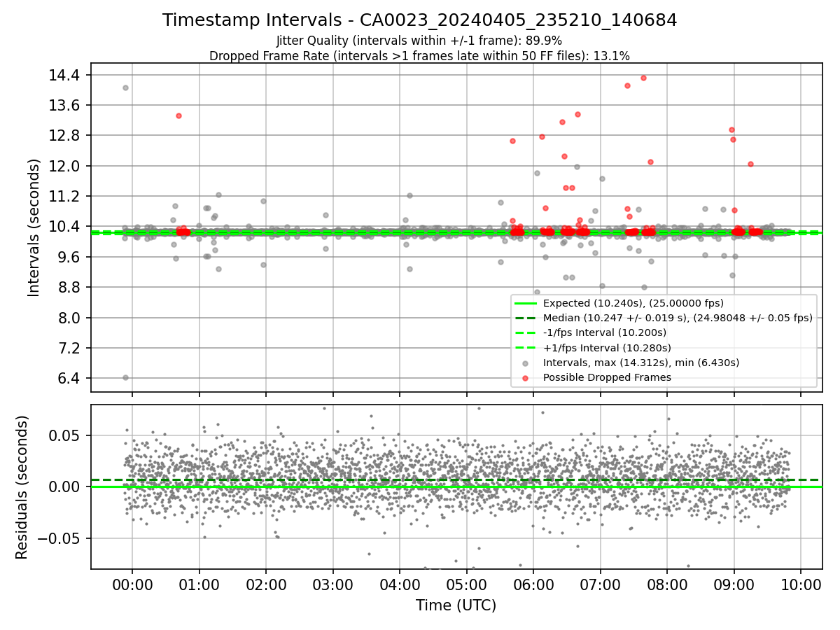This screenshot has width=840, height=630.
Task: Select the "Dropped Frame Rate" 13.1% subtitle line
Action: pyautogui.click(x=419, y=56)
